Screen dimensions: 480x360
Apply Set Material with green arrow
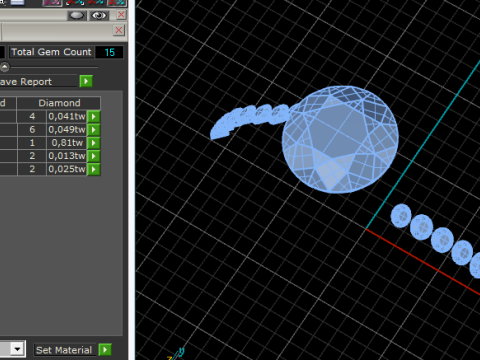pos(105,350)
